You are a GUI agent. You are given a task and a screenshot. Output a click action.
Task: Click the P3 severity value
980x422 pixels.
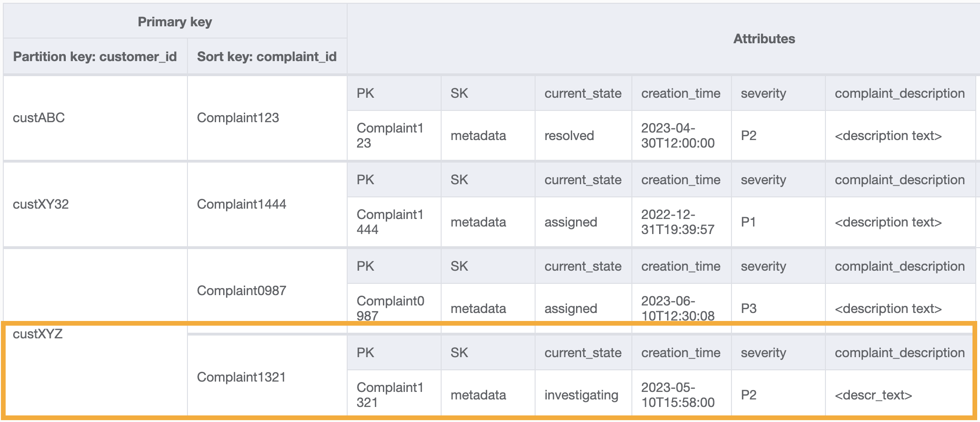point(748,309)
